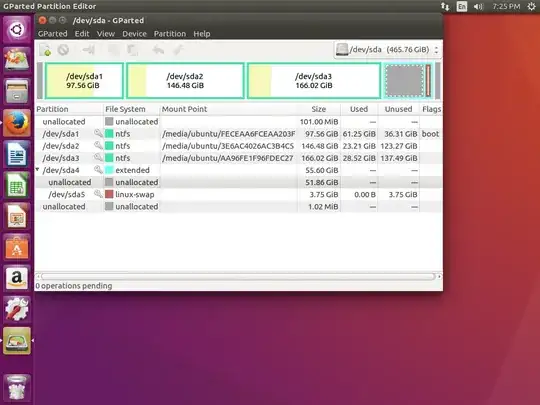This screenshot has height=405, width=540.
Task: Click the red linux-swap color swatch
Action: pyautogui.click(x=109, y=194)
